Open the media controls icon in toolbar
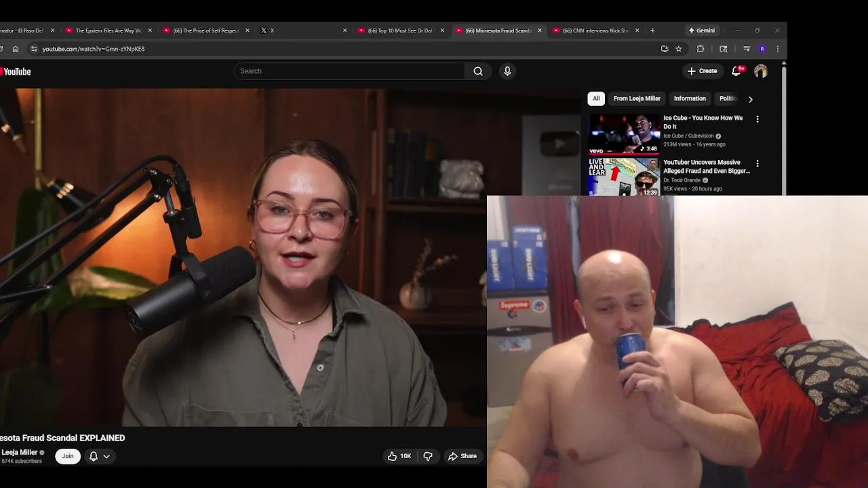Viewport: 868px width, 488px height. pyautogui.click(x=746, y=49)
